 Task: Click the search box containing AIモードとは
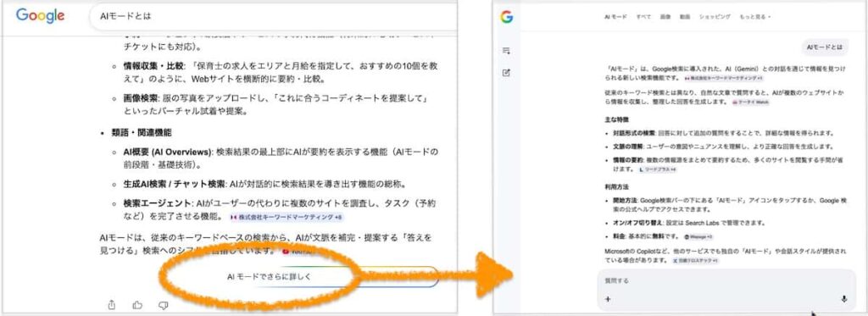pos(274,17)
